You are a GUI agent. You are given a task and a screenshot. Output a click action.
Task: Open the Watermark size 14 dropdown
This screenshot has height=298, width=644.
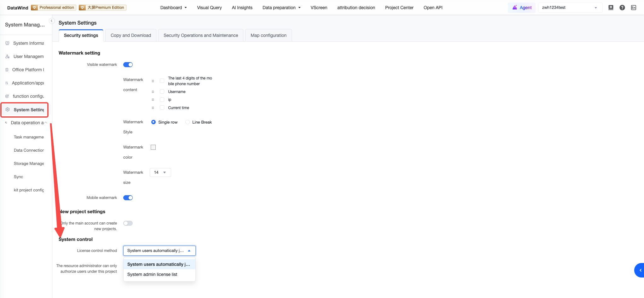[160, 172]
